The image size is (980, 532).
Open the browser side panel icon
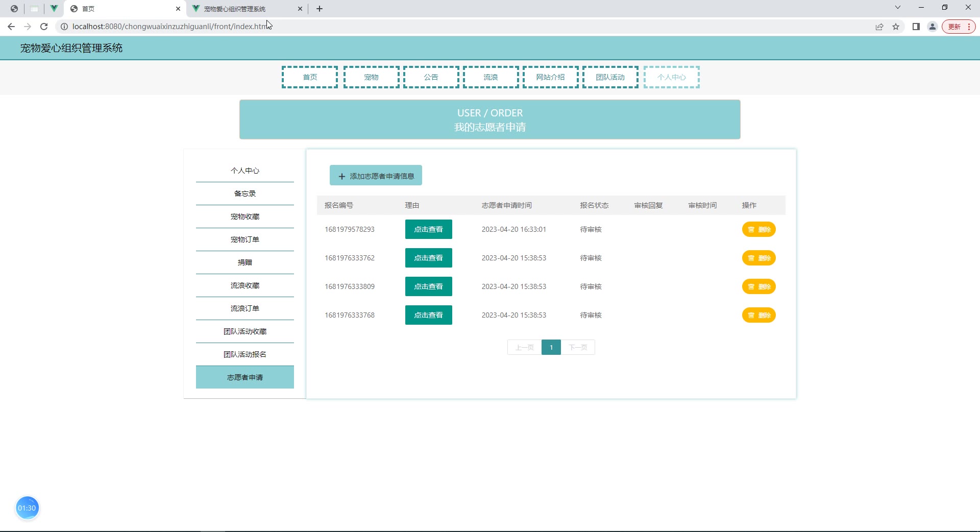click(x=916, y=27)
